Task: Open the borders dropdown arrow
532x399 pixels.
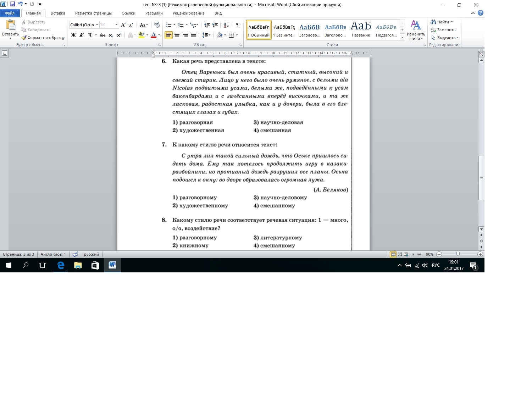Action: pyautogui.click(x=237, y=35)
